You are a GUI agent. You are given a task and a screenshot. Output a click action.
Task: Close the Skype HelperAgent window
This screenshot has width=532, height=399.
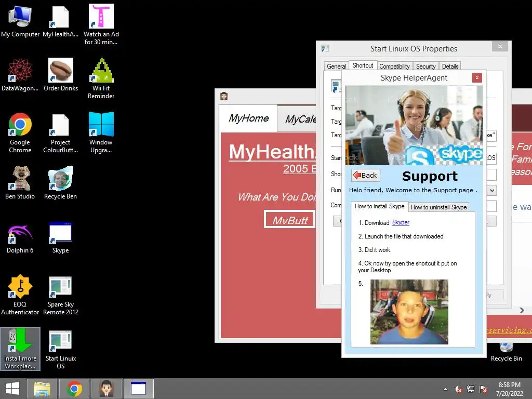477,78
